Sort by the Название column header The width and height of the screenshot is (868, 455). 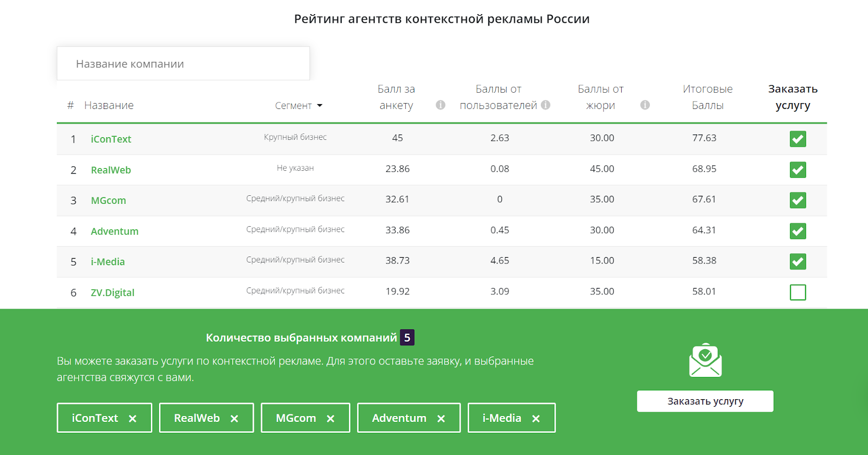tap(108, 106)
